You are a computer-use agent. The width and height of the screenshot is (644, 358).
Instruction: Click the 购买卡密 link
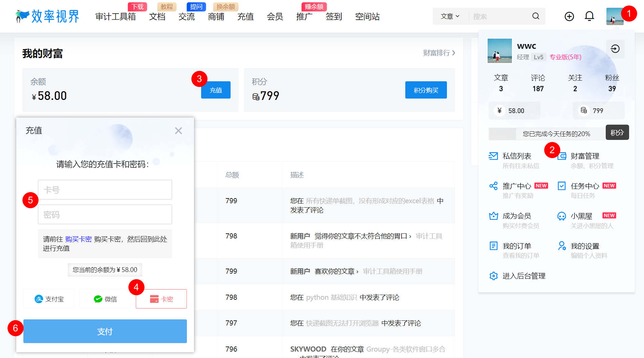click(78, 239)
